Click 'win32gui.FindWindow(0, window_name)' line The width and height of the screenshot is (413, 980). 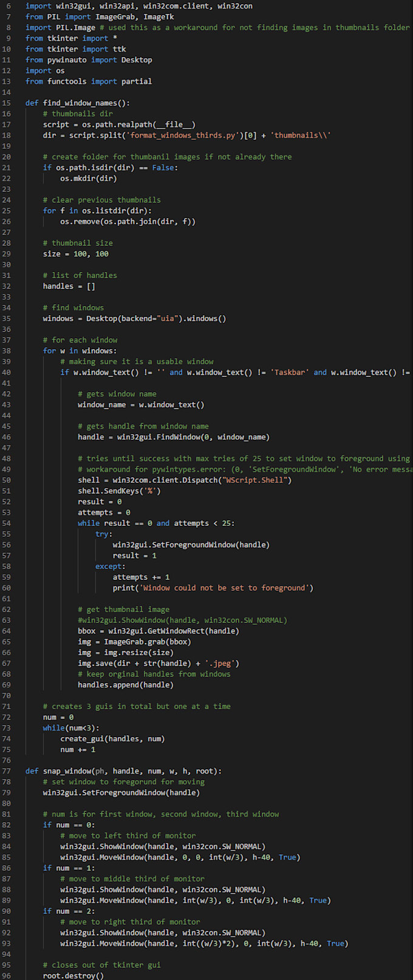pos(174,437)
